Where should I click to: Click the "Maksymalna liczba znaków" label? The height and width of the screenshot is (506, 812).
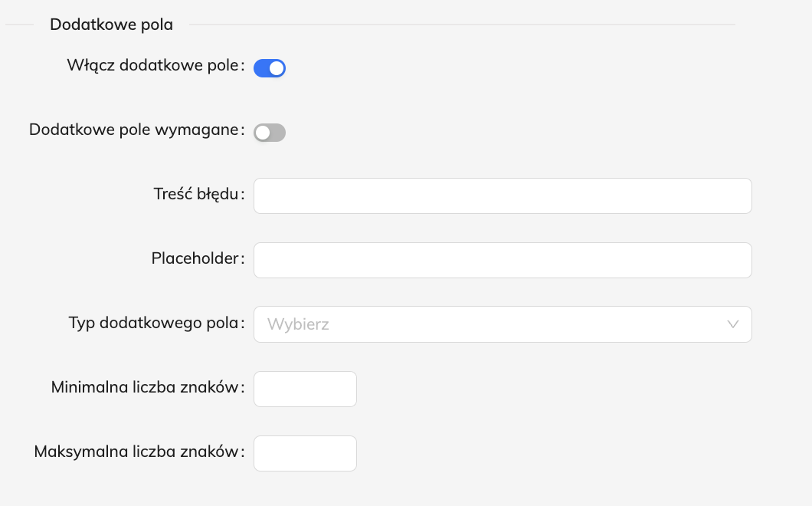point(136,451)
